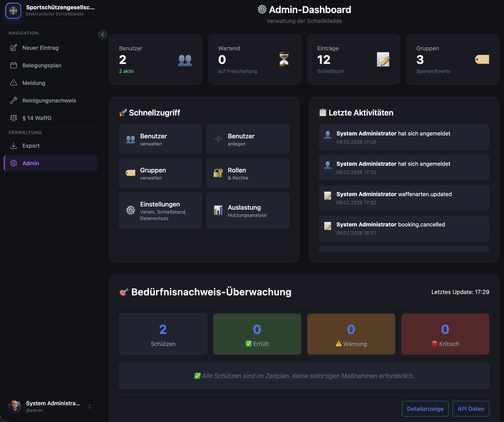Open the Auslastung Nutzungsanalyse tile

click(x=248, y=210)
